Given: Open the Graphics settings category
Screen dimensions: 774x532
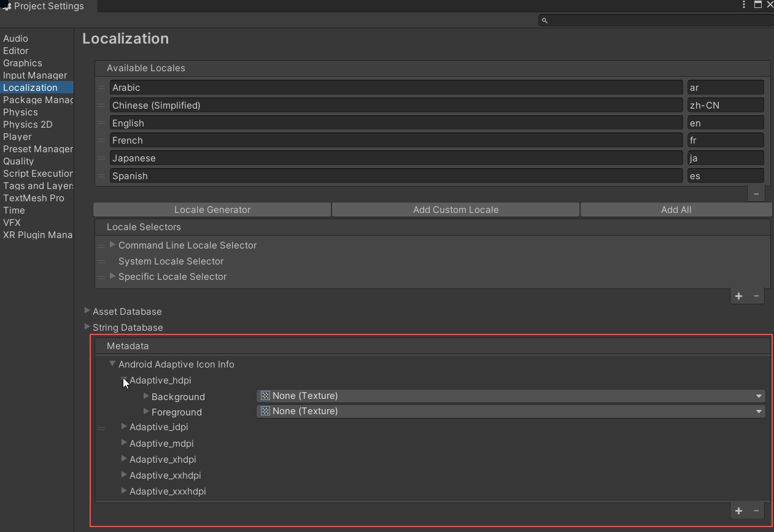Looking at the screenshot, I should click(x=23, y=63).
